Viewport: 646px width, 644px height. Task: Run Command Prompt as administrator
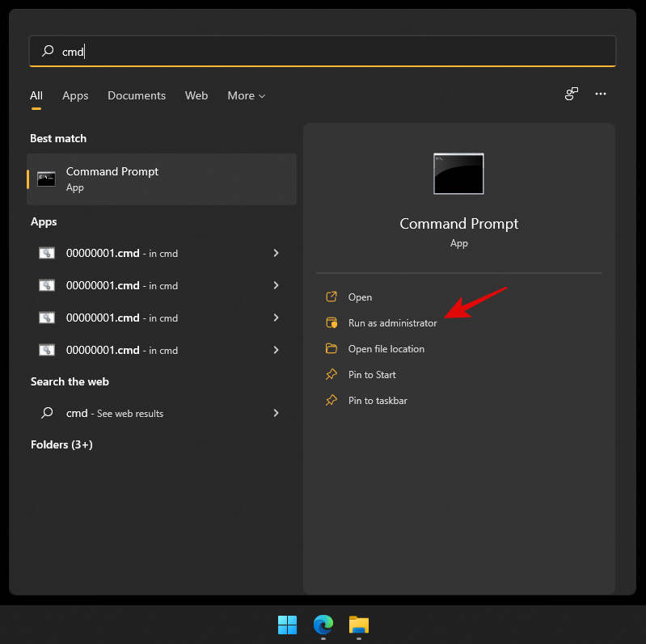tap(392, 323)
